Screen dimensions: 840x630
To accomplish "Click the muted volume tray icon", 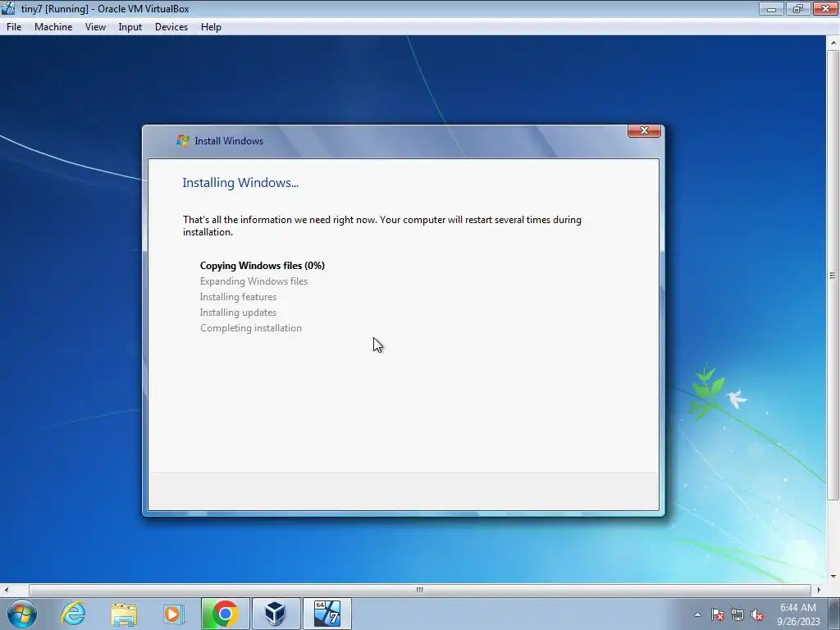I will (x=757, y=614).
